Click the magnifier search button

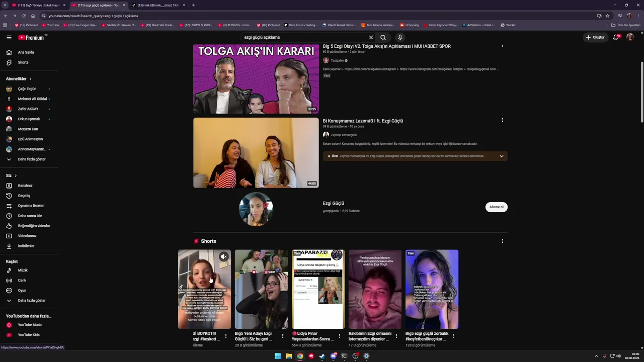tap(383, 37)
